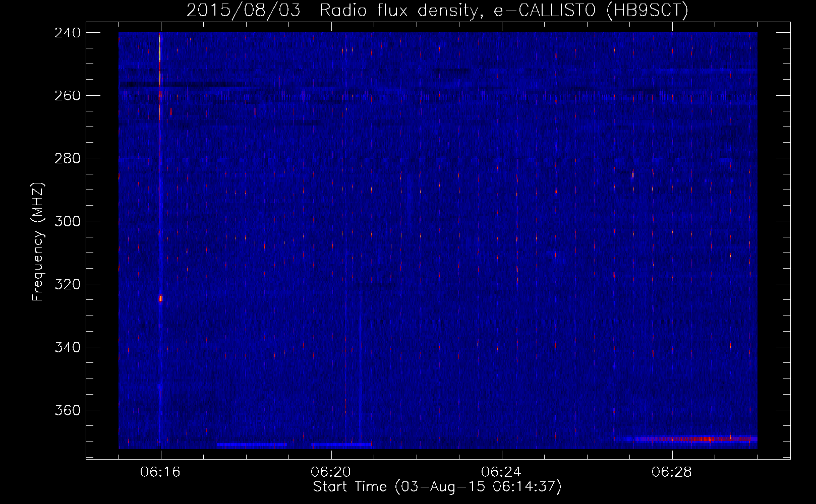Screen dimensions: 816x504
Task: Click the 06:24 time tick label
Action: [x=501, y=472]
